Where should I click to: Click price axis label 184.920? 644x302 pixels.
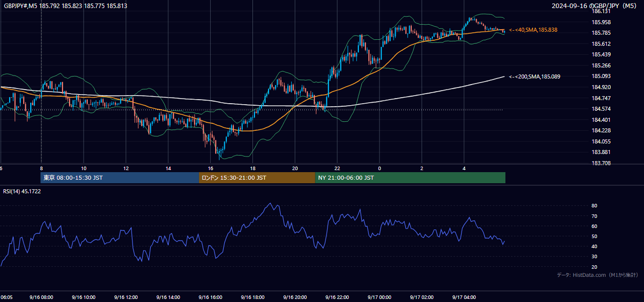point(601,87)
